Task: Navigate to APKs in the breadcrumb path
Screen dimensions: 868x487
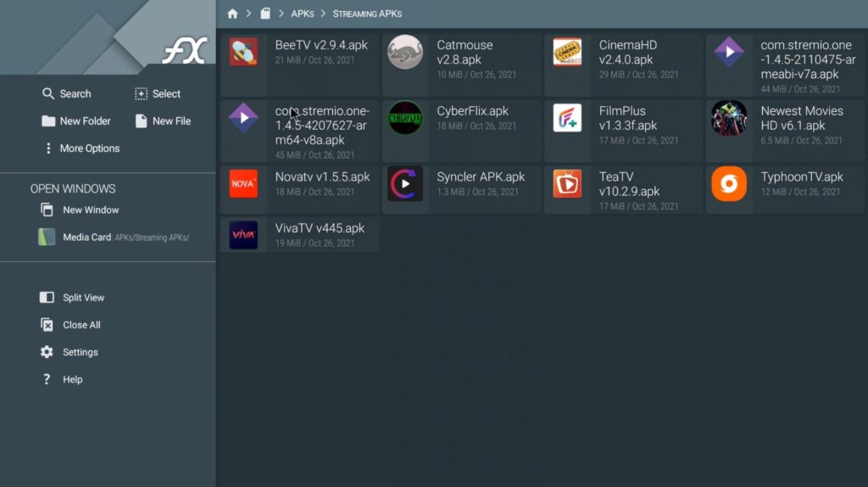Action: point(303,14)
